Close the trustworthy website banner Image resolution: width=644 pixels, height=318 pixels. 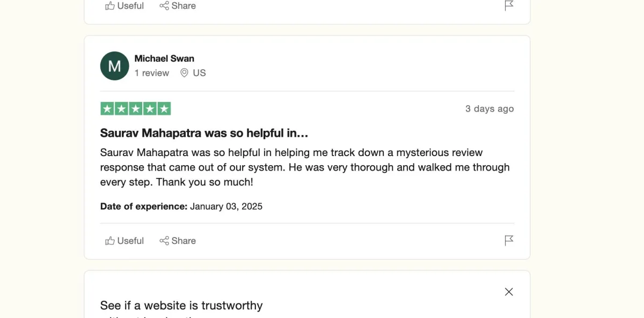coord(509,292)
